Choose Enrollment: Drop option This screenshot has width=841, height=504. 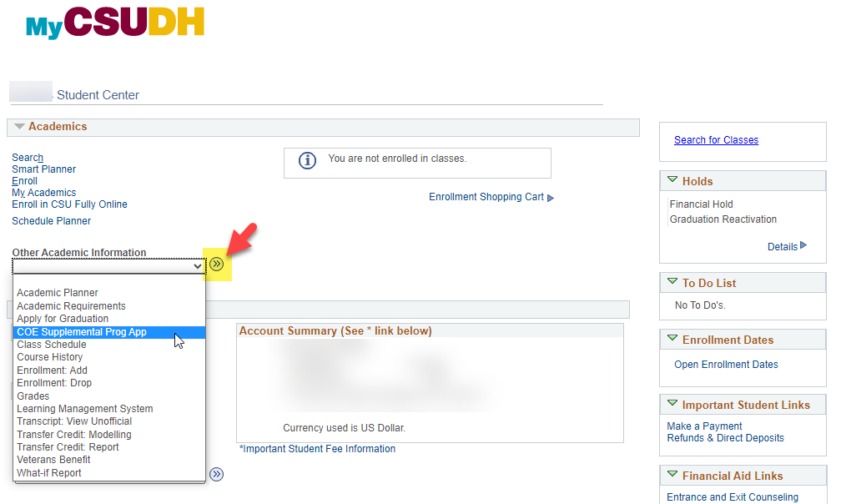tap(108, 383)
